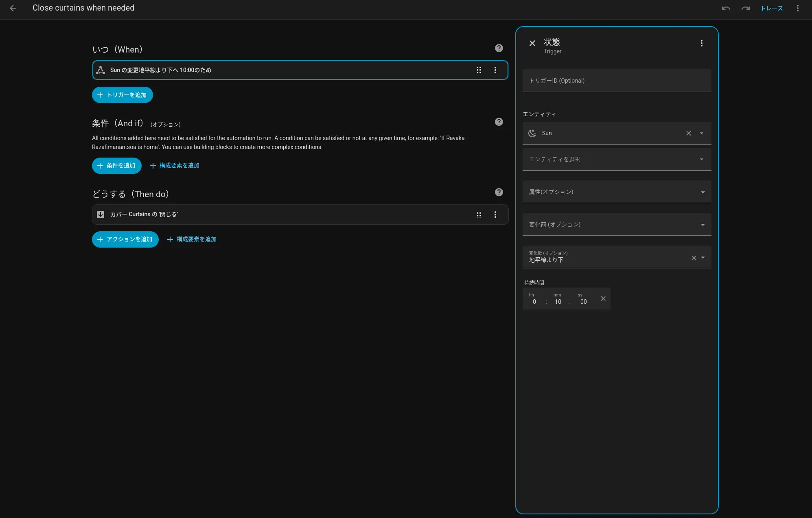Open the automation's top-right overflow menu
Screen dimensions: 812x518
pyautogui.click(x=797, y=8)
